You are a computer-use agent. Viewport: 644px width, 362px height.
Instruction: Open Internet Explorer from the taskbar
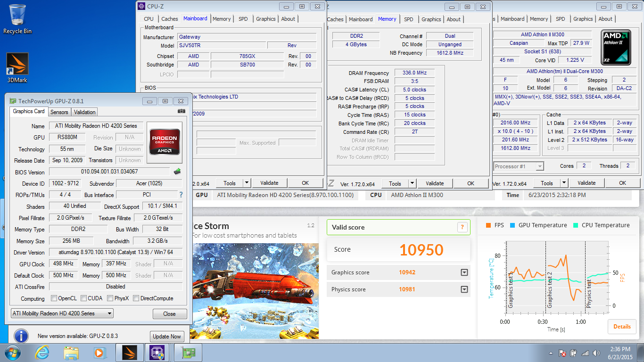[42, 353]
